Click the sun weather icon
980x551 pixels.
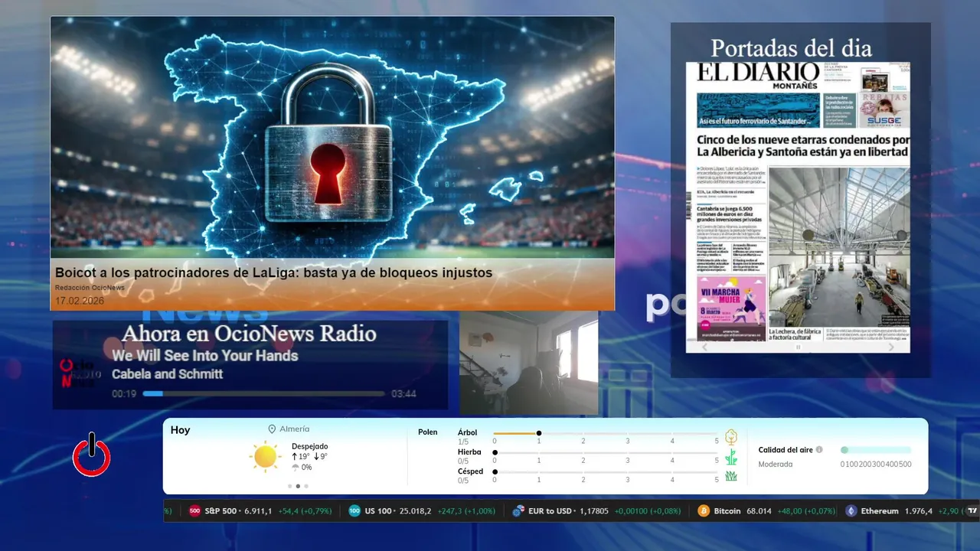pos(266,456)
